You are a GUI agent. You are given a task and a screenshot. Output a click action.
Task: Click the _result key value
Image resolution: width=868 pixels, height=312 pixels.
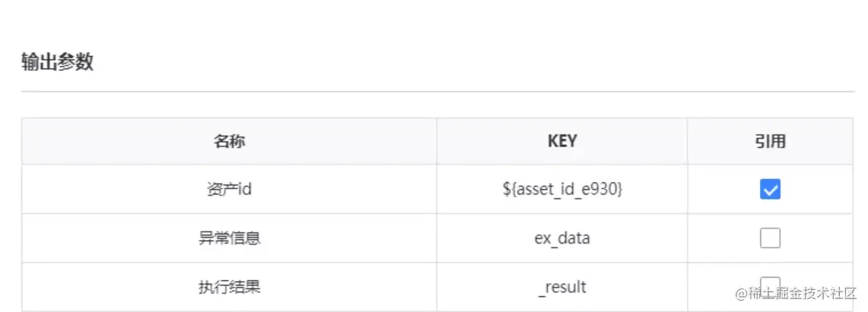[562, 287]
